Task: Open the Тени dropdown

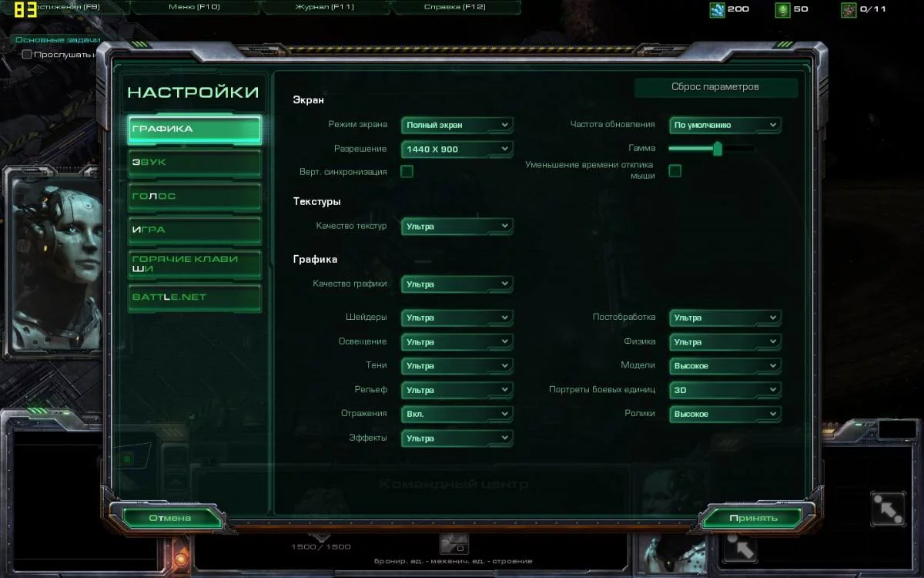Action: (x=457, y=366)
